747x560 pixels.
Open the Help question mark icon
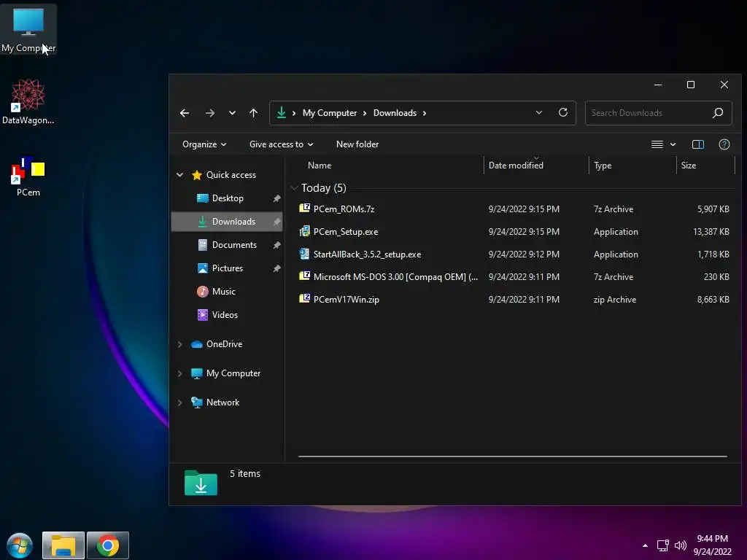click(724, 144)
